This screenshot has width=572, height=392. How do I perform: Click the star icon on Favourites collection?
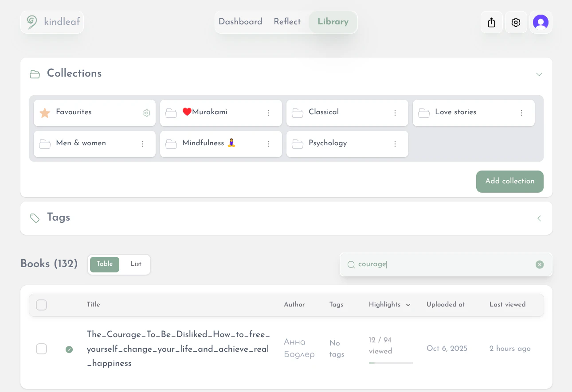click(x=44, y=113)
